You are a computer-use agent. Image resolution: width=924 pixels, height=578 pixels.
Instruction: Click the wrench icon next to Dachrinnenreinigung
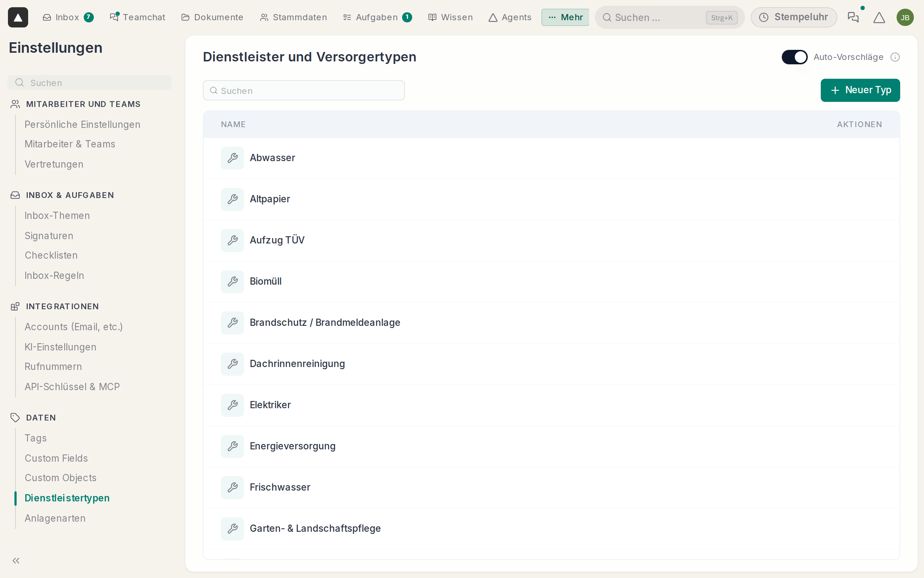232,364
